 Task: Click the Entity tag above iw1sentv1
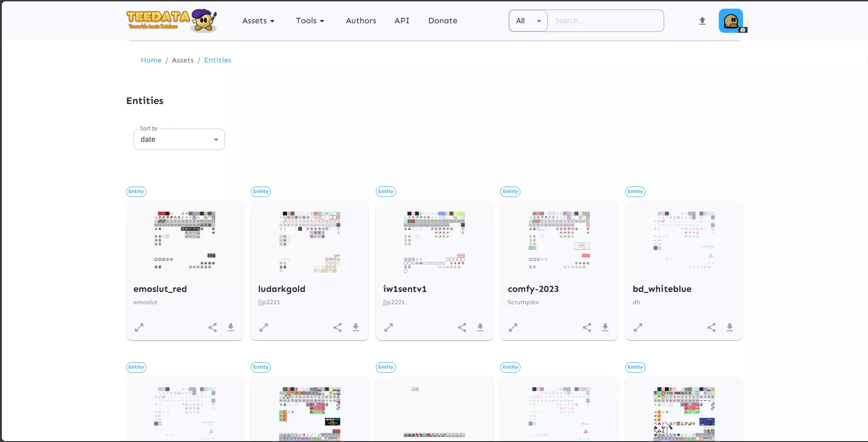[386, 192]
